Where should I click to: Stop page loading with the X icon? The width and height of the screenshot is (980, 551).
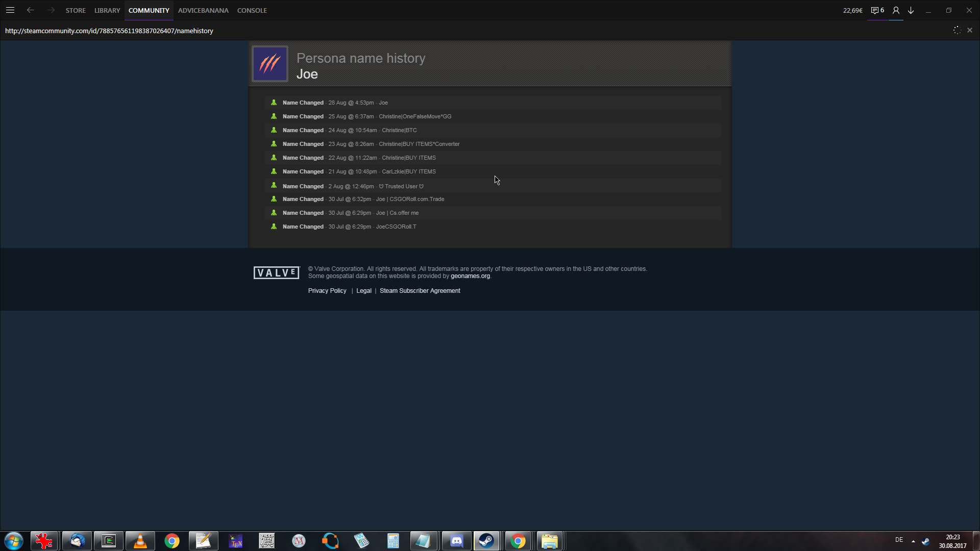tap(970, 31)
